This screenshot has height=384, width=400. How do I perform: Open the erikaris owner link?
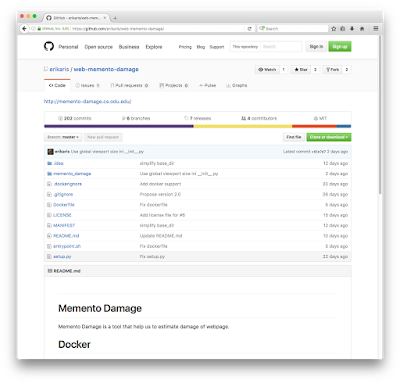[x=59, y=69]
